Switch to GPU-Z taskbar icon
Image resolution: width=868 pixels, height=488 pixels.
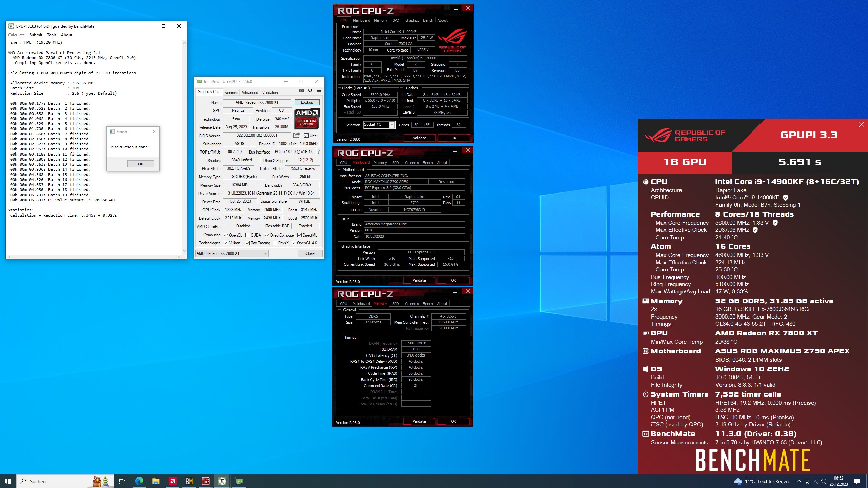[239, 481]
